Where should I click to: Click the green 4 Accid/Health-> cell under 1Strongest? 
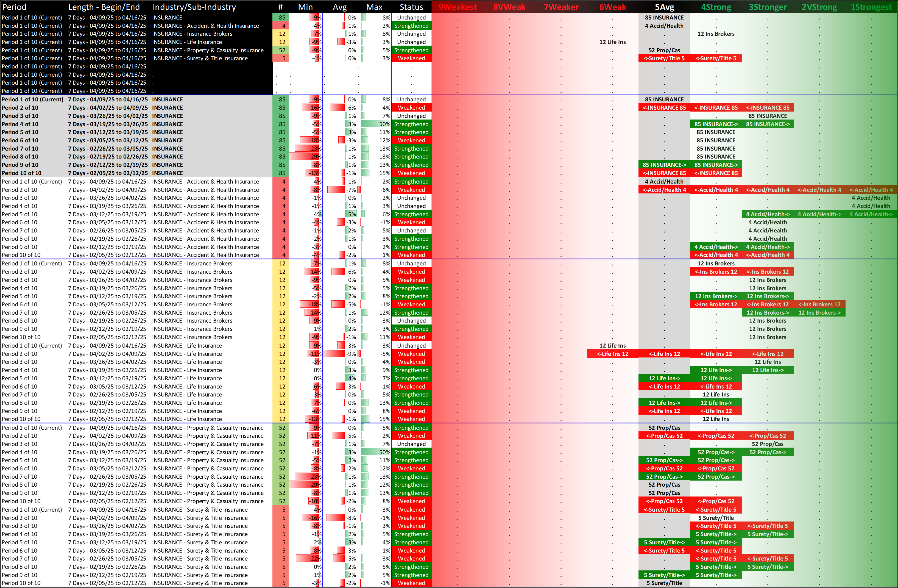pyautogui.click(x=871, y=214)
